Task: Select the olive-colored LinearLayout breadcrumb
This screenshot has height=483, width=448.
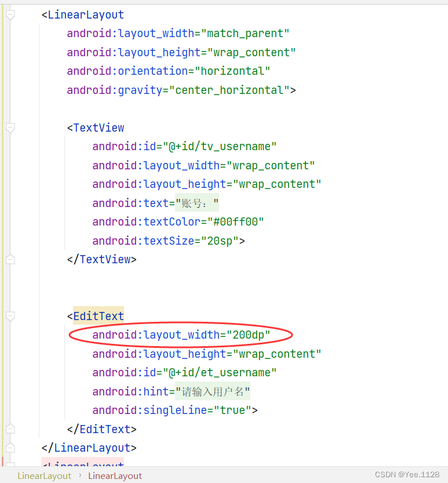Action: tap(45, 476)
